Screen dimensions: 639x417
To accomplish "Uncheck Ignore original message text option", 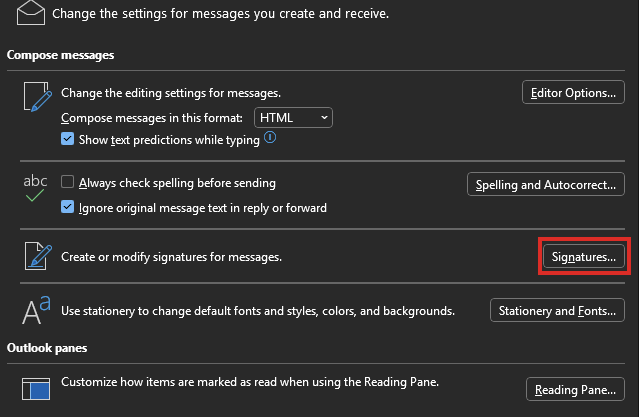I will (x=68, y=208).
